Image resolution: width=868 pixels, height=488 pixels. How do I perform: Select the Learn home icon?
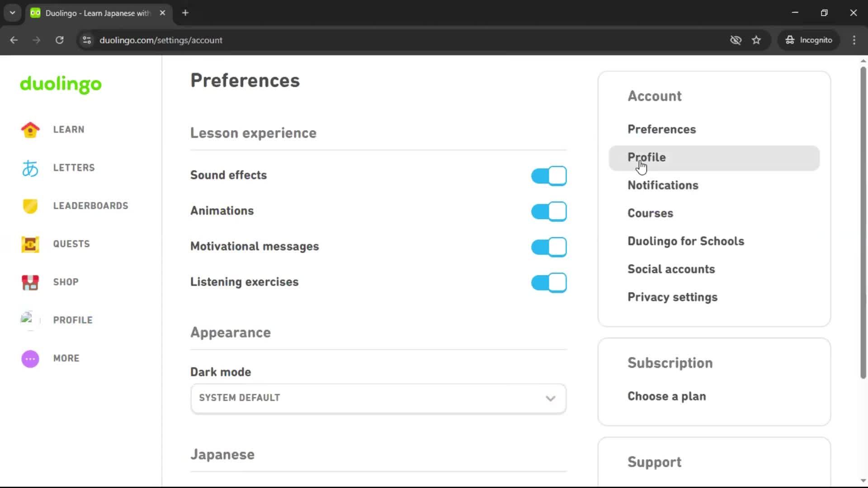[x=30, y=130]
